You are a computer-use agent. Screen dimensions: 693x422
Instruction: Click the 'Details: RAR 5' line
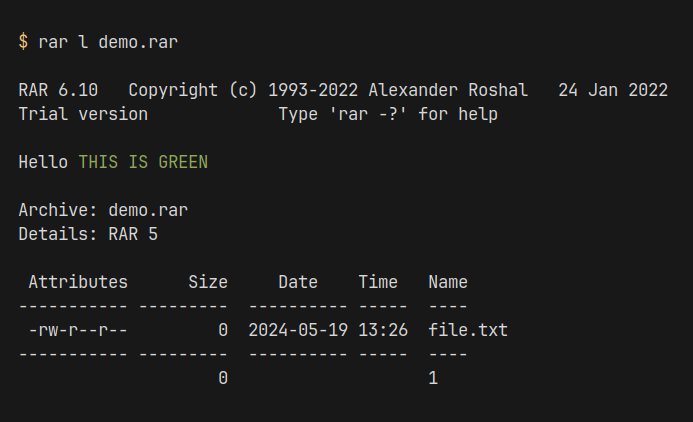tap(88, 234)
